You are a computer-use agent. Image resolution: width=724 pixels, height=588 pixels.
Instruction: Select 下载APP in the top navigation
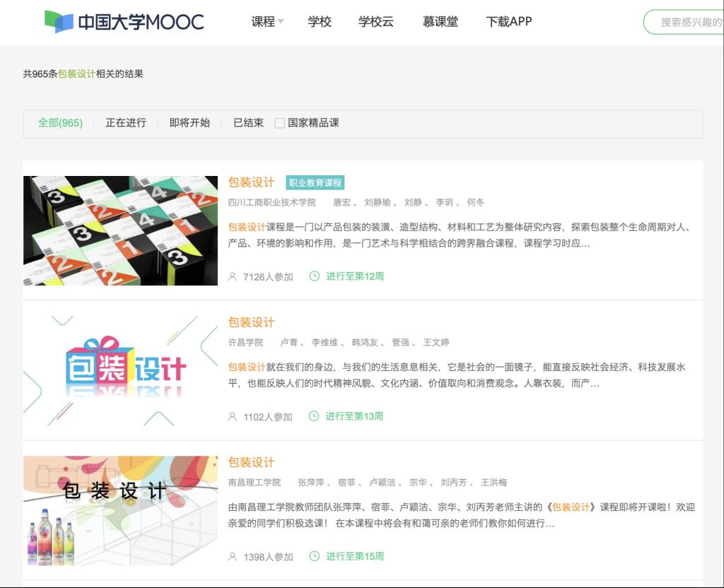coord(509,22)
